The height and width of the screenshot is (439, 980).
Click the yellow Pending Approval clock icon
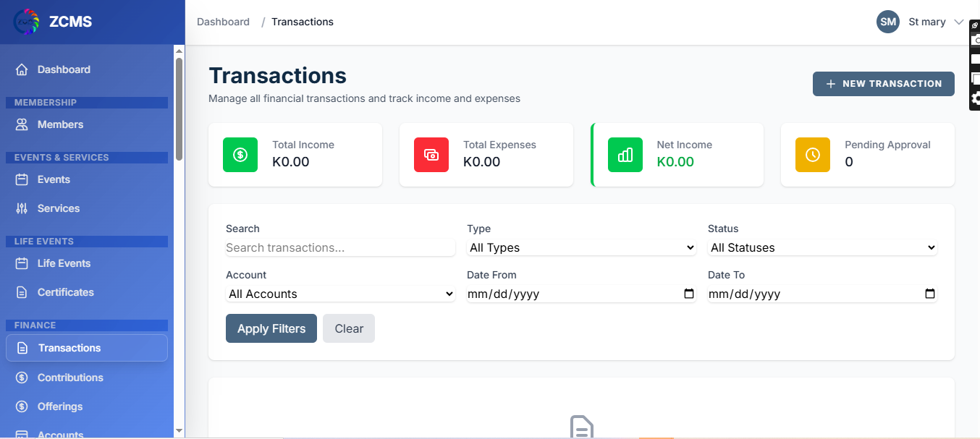pos(813,155)
